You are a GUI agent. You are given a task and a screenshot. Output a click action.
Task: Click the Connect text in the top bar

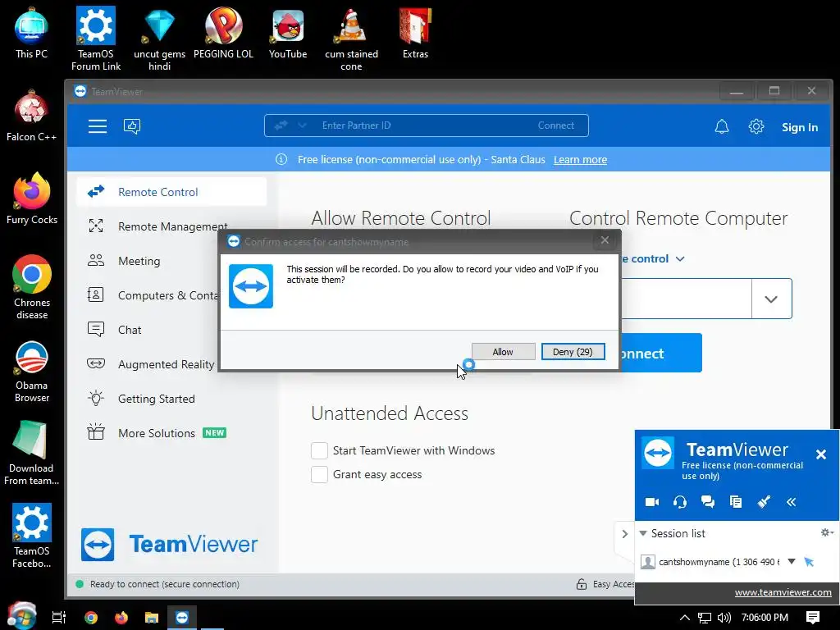[x=555, y=126]
